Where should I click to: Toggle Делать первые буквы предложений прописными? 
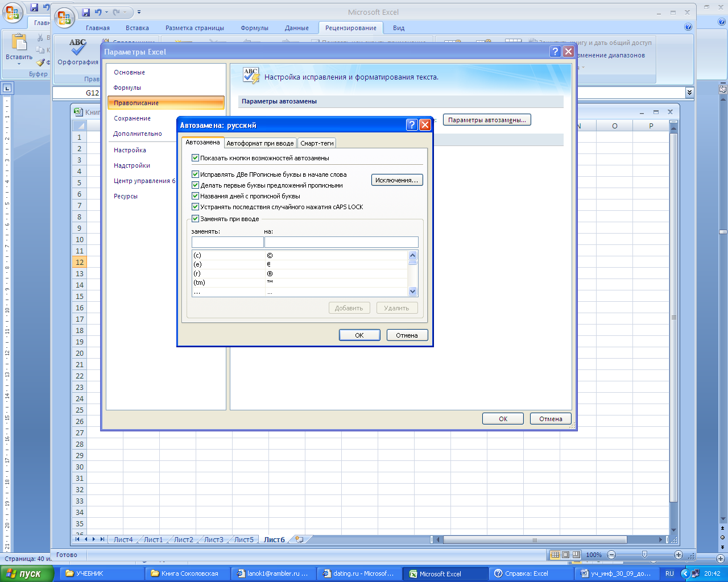[x=195, y=185]
